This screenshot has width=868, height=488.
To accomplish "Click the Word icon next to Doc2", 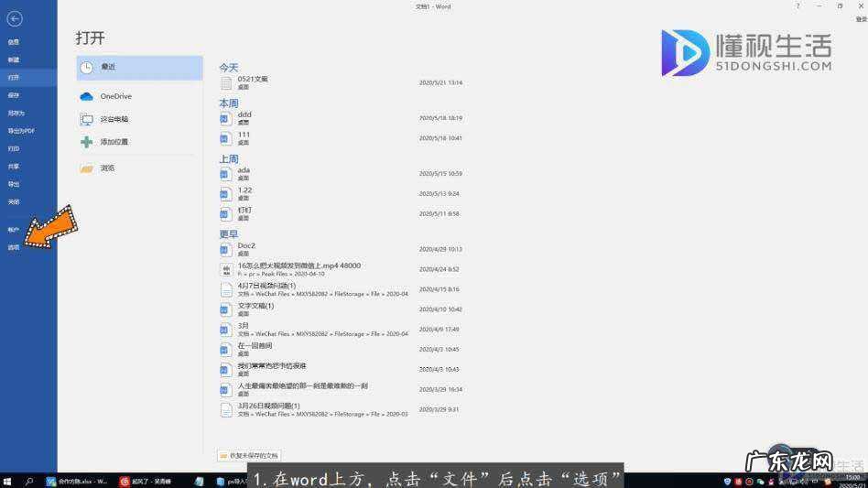I will [x=226, y=249].
